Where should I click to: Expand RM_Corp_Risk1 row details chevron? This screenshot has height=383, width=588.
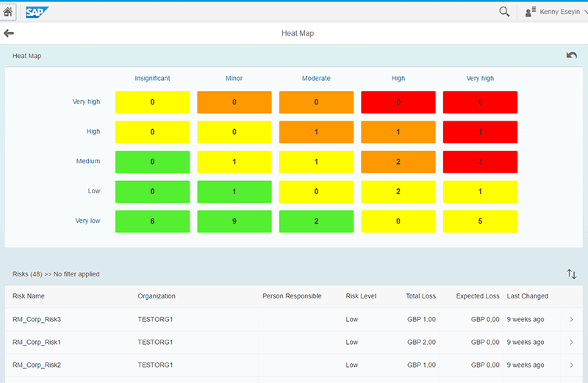click(572, 343)
